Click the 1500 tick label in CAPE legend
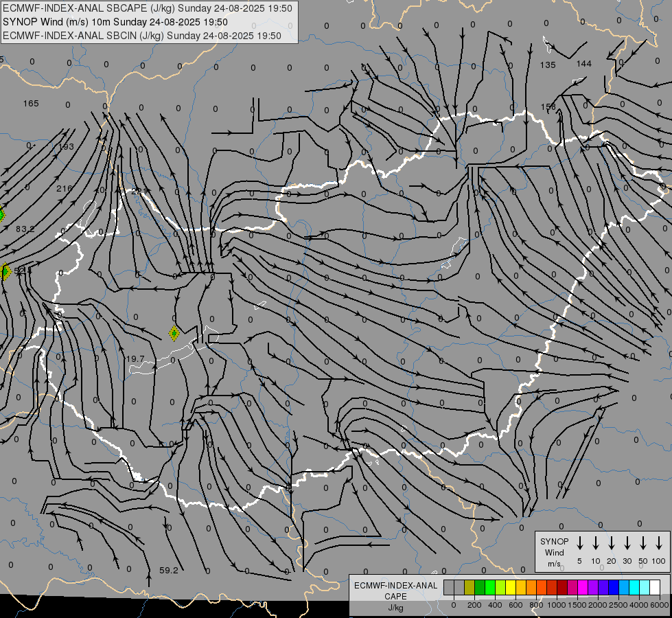Screen dimensions: 672x618 (577, 605)
